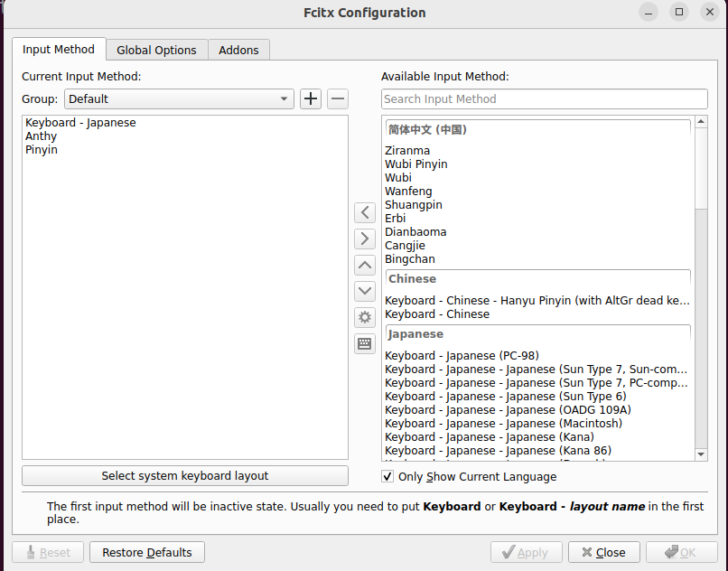This screenshot has width=728, height=571.
Task: Click the scrollbar up arrow in available list
Action: (701, 122)
